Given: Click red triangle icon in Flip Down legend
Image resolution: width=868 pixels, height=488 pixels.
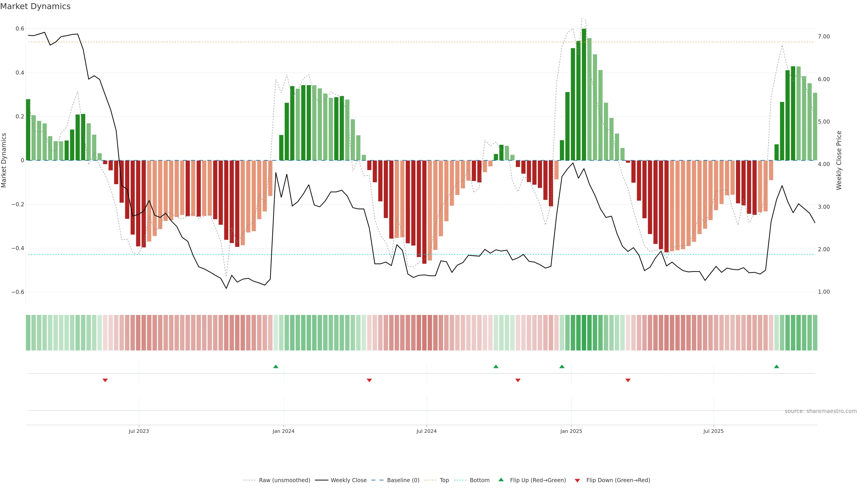Looking at the screenshot, I should pos(577,480).
